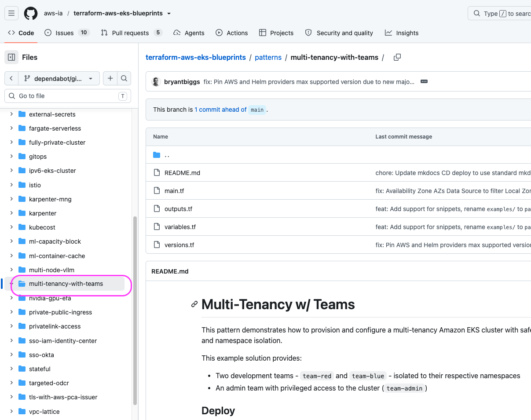
Task: Open the 1 commit ahead of link
Action: coord(220,110)
